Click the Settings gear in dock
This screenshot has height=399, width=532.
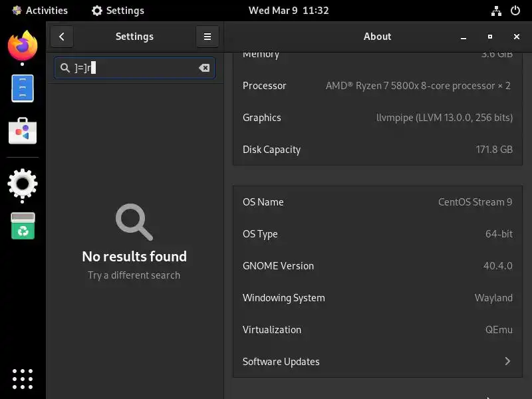(x=23, y=184)
